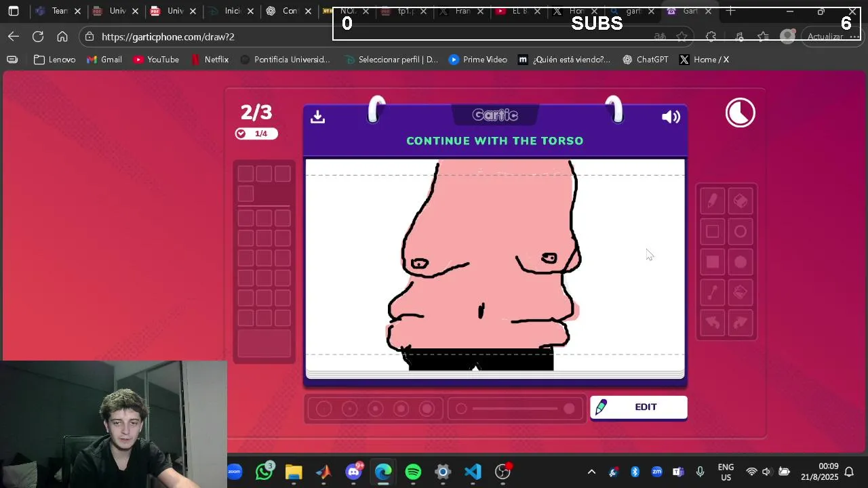The height and width of the screenshot is (488, 868).
Task: Open the ChatGPT bookmark
Action: coord(645,60)
